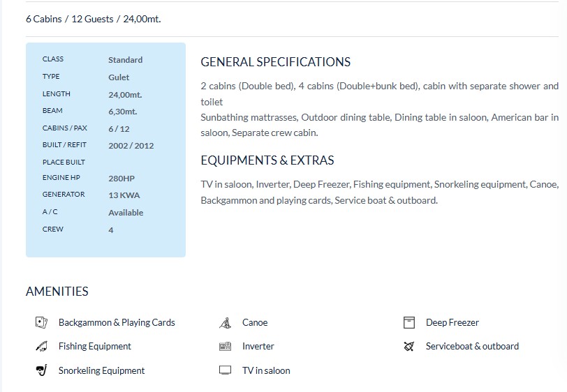Select the Backgammon & Playing Cards label
The image size is (567, 392).
(x=117, y=322)
